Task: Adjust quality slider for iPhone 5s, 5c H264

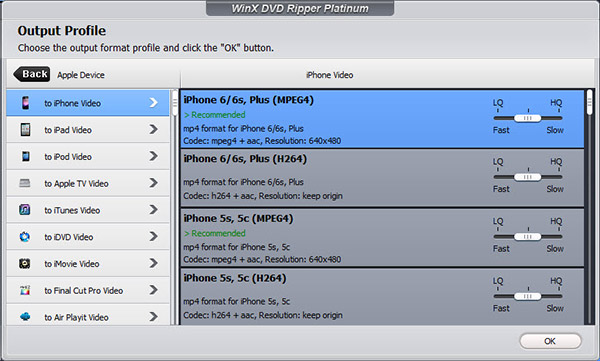Action: tap(528, 296)
